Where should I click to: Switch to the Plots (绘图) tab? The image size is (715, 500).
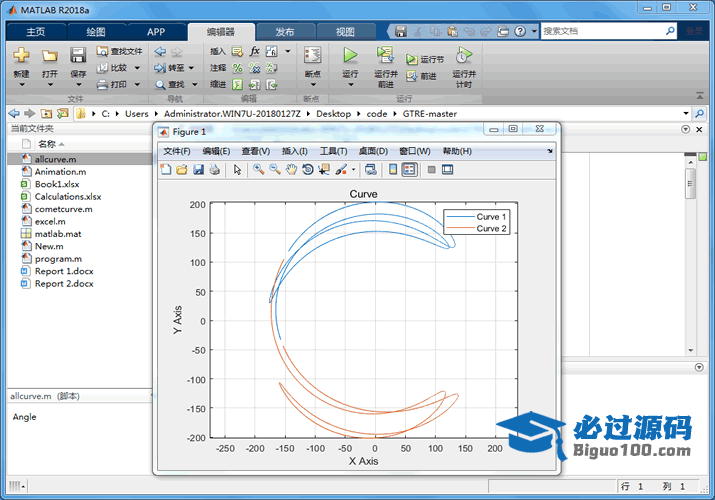[x=96, y=31]
